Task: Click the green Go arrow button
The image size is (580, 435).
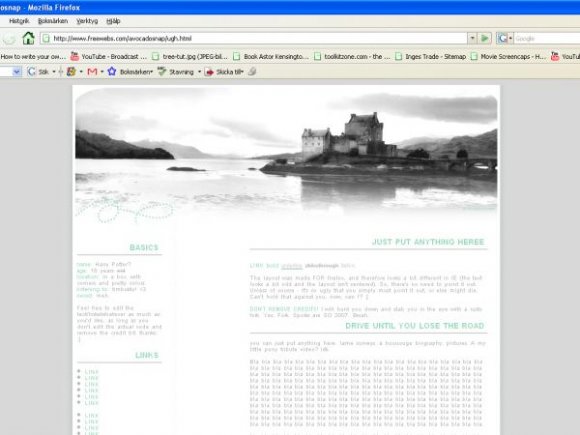Action: (x=484, y=38)
